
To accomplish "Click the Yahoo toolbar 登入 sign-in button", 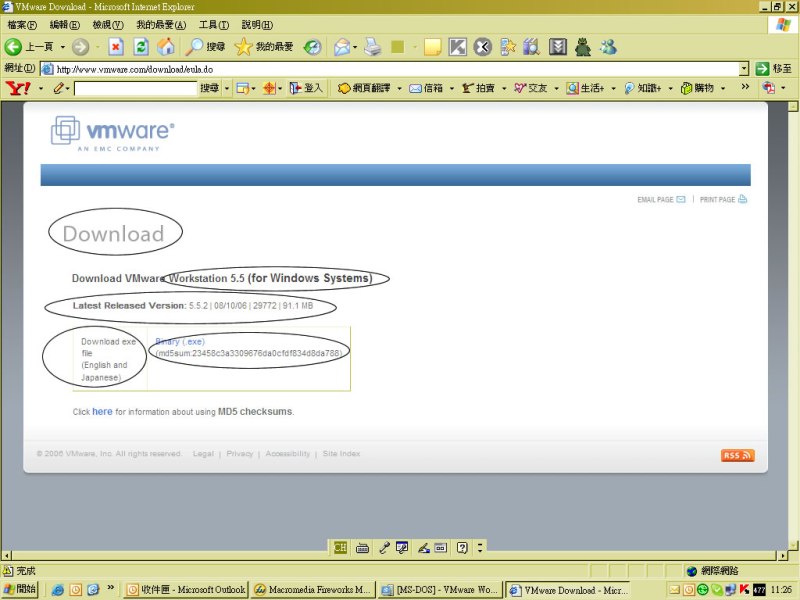I will 306,88.
